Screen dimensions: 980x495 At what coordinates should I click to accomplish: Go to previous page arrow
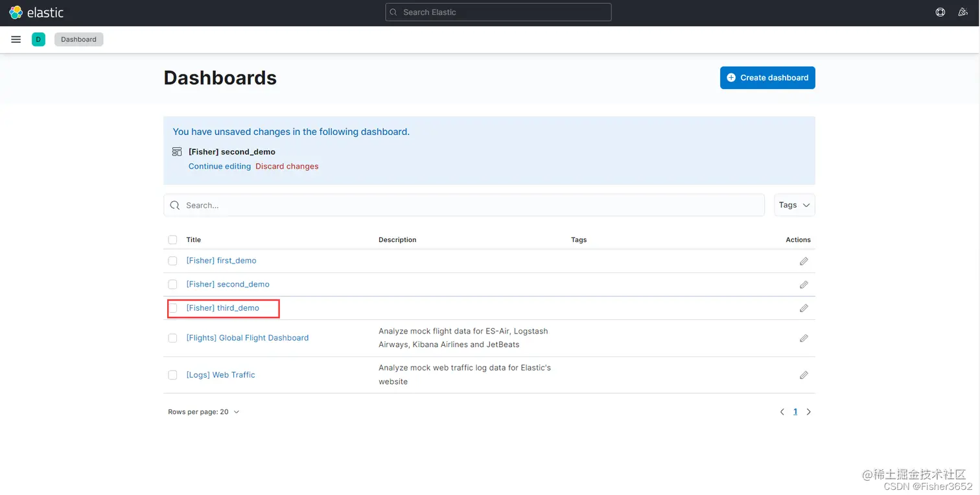(x=782, y=412)
